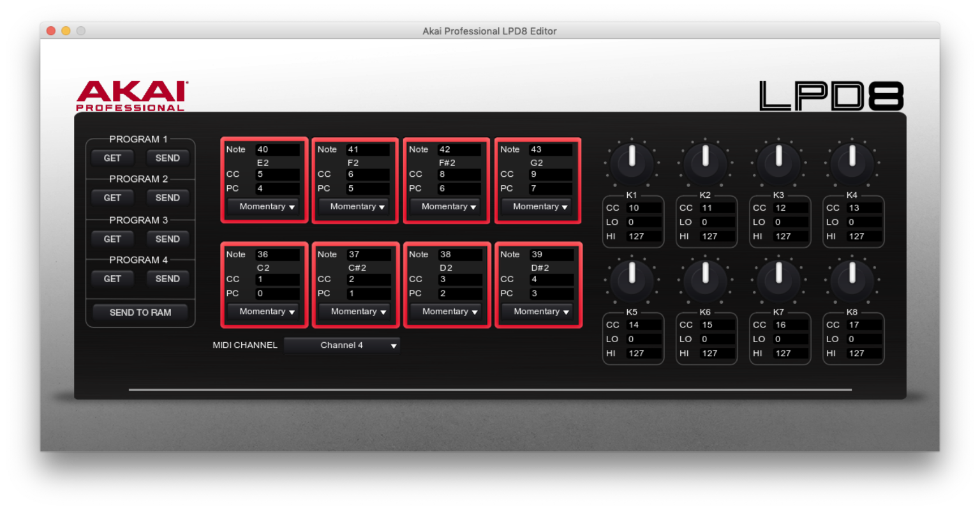Click the K1 CC field showing 10

(644, 208)
